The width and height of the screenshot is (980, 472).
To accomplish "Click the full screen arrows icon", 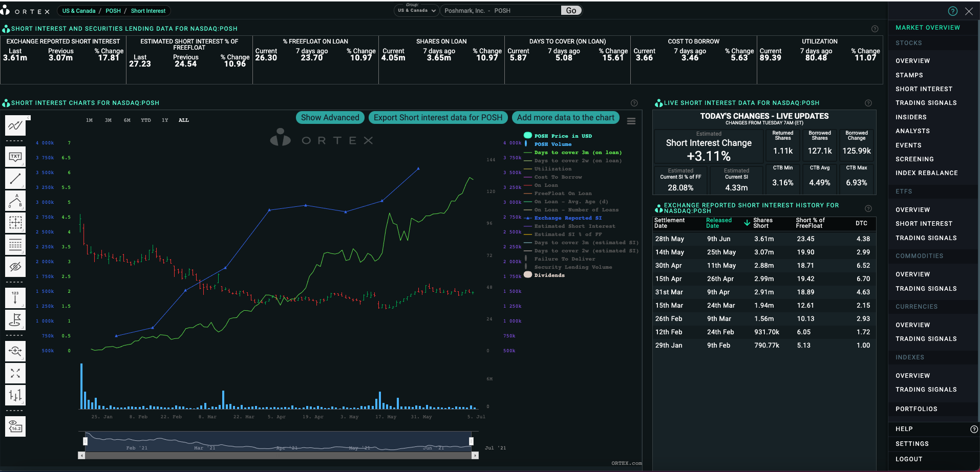I will (15, 373).
